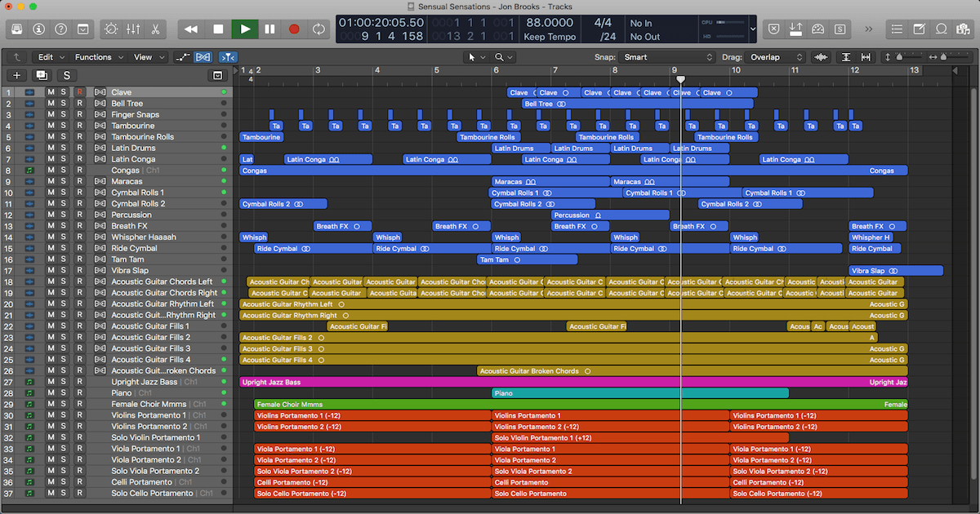Open the Media Browser icon
Viewport: 980px width, 514px height.
964,29
